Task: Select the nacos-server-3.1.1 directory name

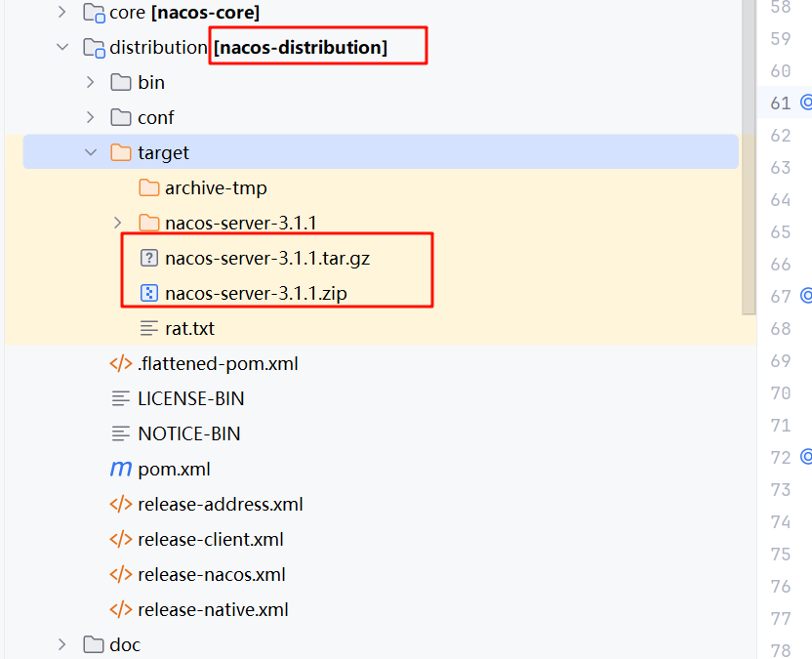Action: tap(241, 223)
